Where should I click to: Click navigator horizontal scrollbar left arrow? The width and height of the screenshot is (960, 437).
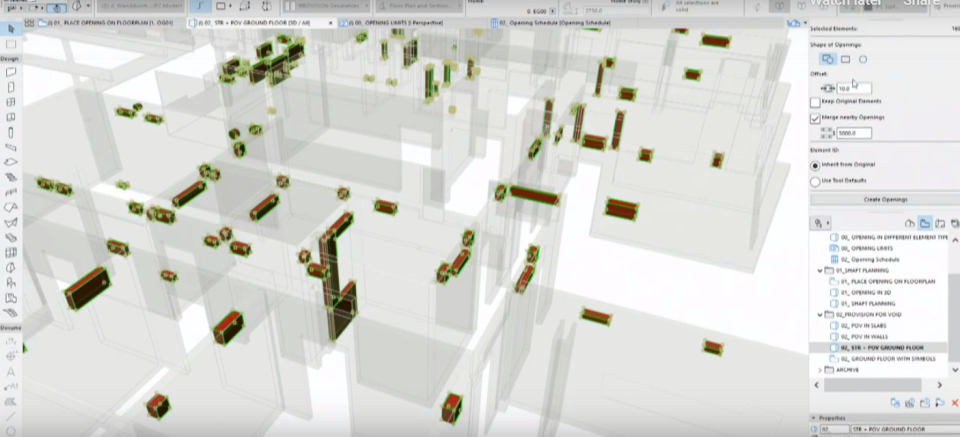point(816,385)
